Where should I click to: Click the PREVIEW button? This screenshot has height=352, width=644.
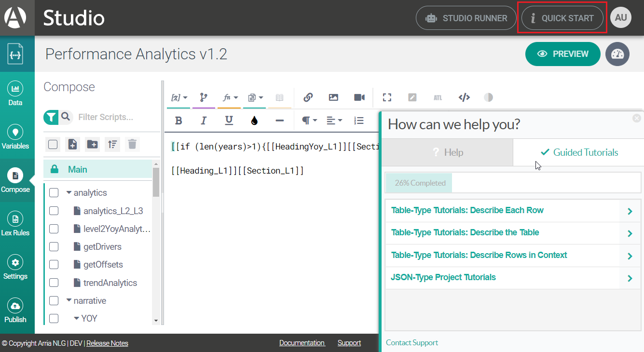(x=562, y=54)
